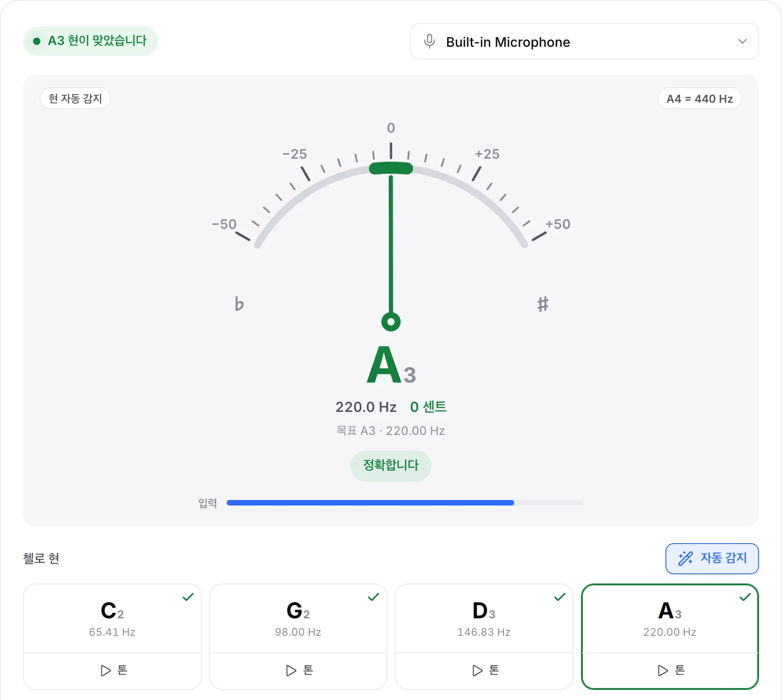Select the A3 220.00 Hz string card
This screenshot has height=700, width=782.
pyautogui.click(x=670, y=618)
